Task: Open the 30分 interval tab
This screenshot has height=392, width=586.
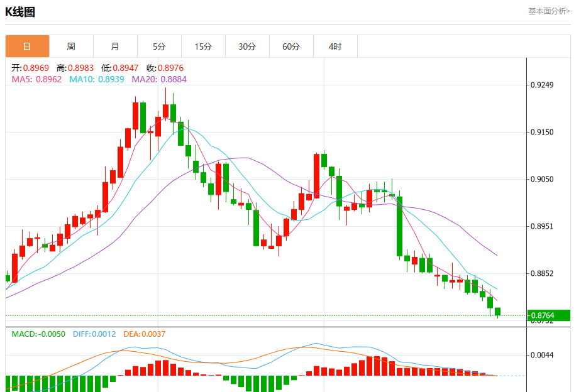Action: 247,46
